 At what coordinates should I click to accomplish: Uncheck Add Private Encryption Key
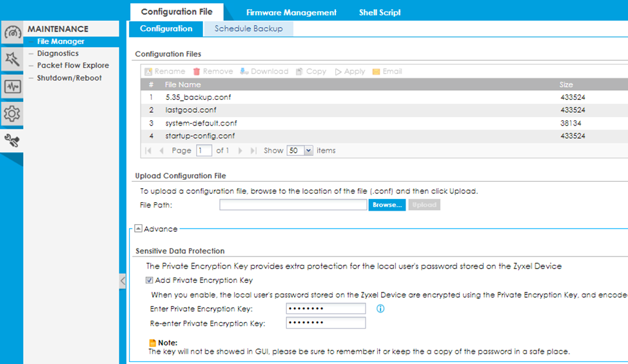[x=150, y=280]
